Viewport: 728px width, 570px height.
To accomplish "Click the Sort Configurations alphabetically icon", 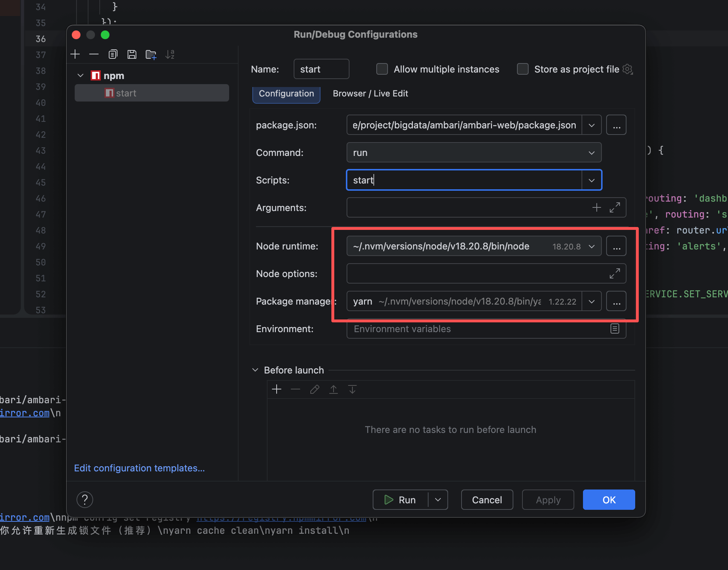I will 170,54.
